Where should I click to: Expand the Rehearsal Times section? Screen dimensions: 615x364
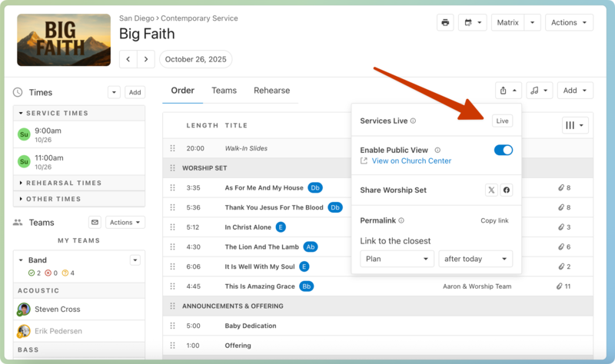pos(63,184)
